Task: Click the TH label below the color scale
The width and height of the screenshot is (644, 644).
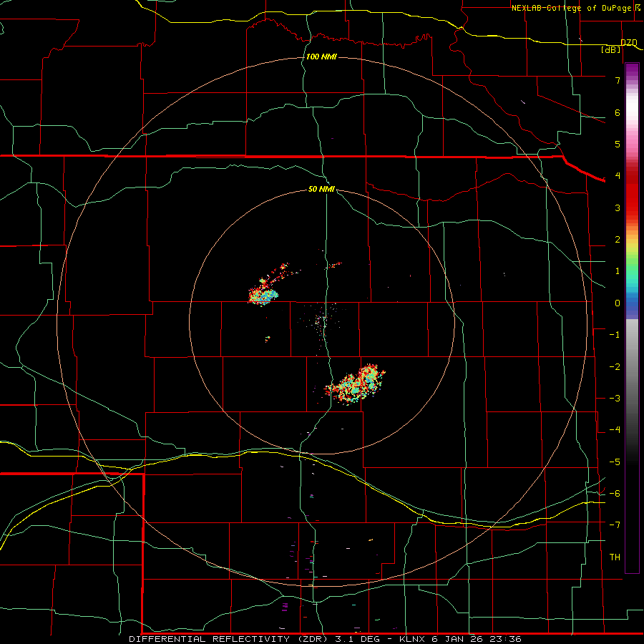Action: tap(615, 557)
